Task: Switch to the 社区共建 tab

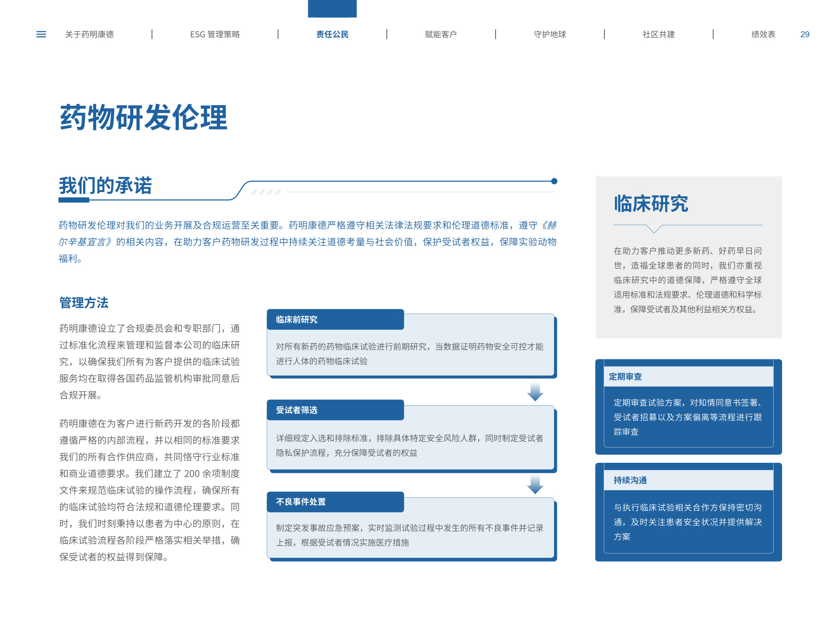Action: click(659, 34)
